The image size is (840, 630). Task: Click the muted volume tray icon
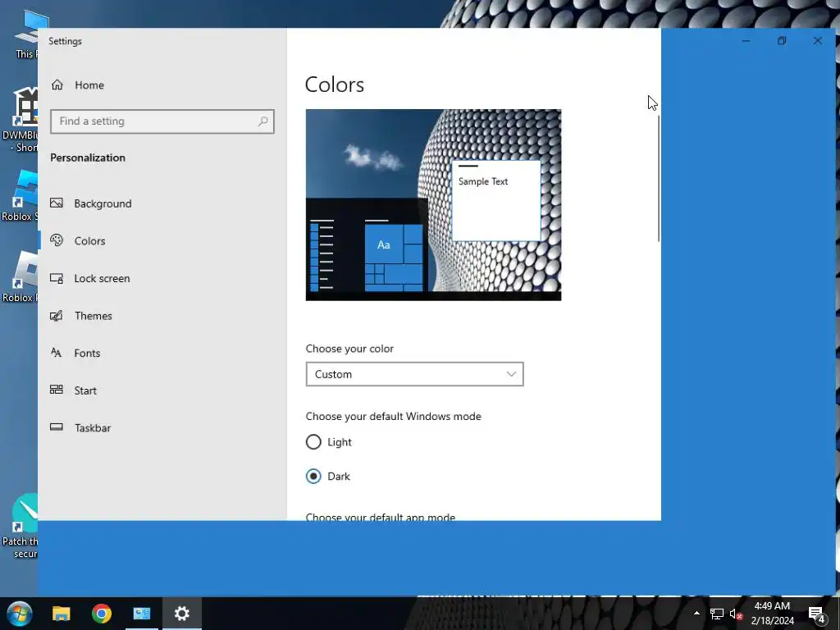[736, 614]
